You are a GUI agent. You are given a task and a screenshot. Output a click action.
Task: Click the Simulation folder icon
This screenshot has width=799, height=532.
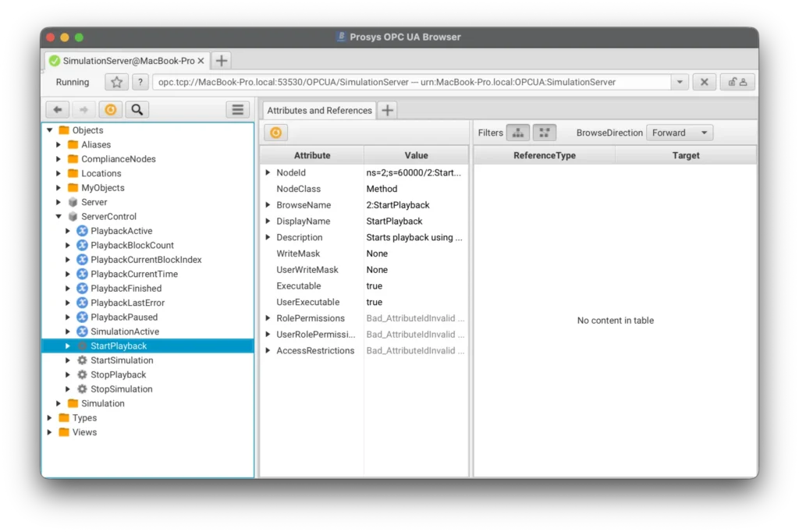pos(73,403)
